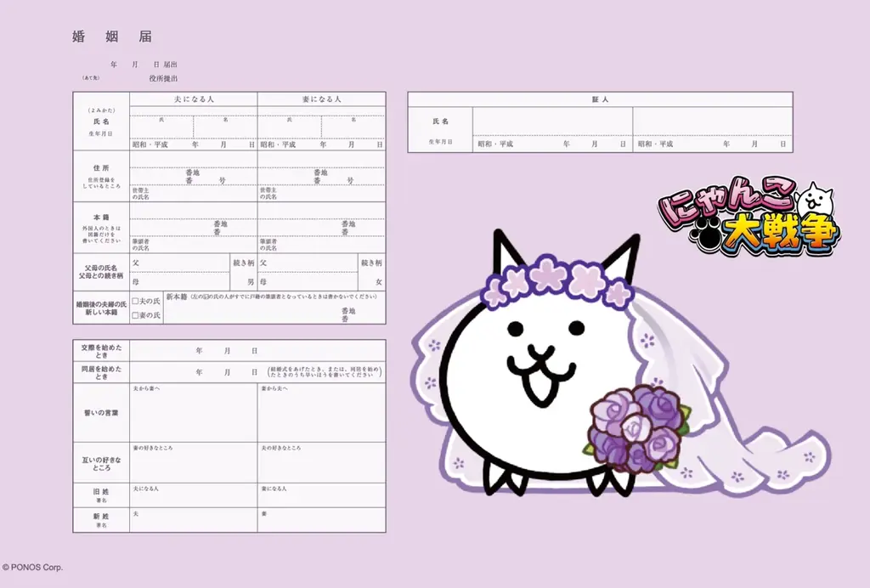870x588 pixels.
Task: Click the 誓いの言葉 row label
Action: click(101, 413)
